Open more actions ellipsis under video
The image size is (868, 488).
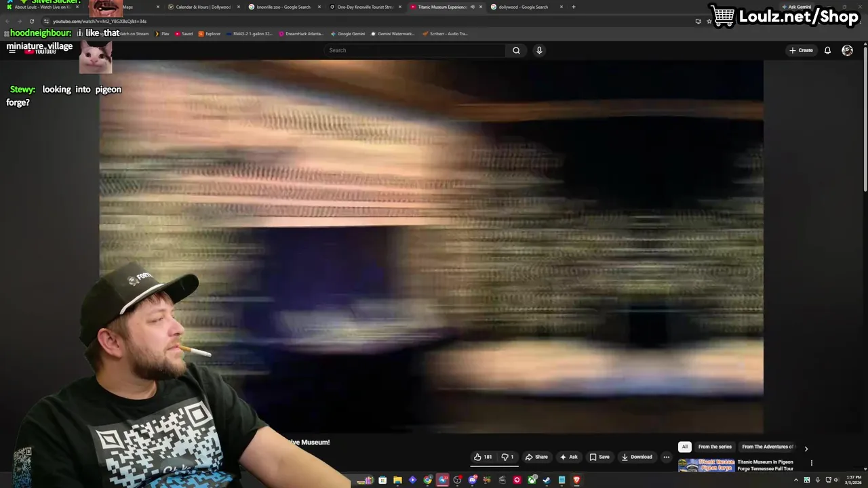666,457
